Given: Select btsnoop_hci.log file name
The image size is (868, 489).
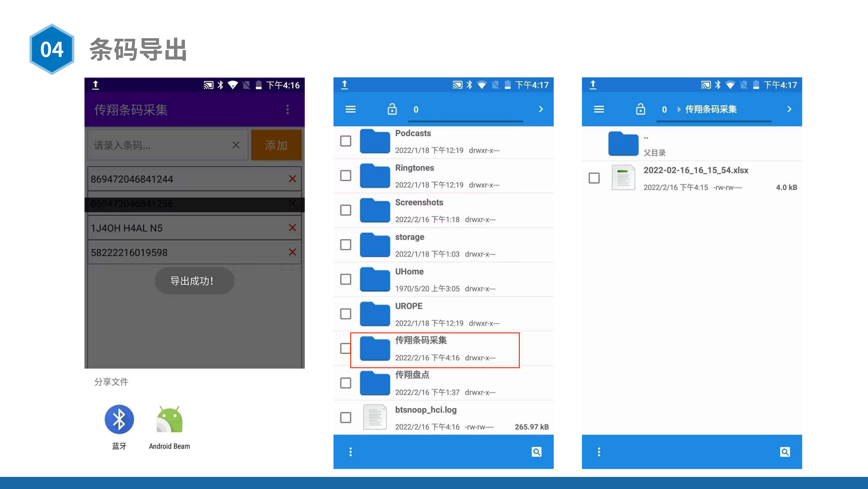Looking at the screenshot, I should point(426,410).
